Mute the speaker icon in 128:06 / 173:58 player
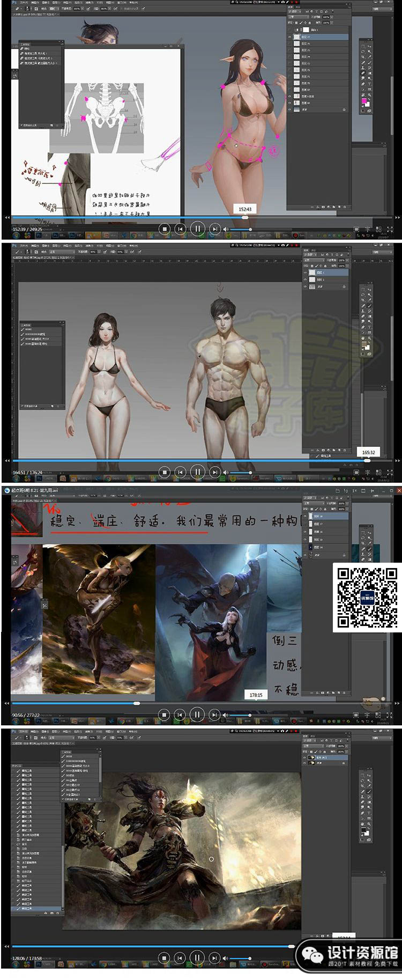 click(x=226, y=958)
